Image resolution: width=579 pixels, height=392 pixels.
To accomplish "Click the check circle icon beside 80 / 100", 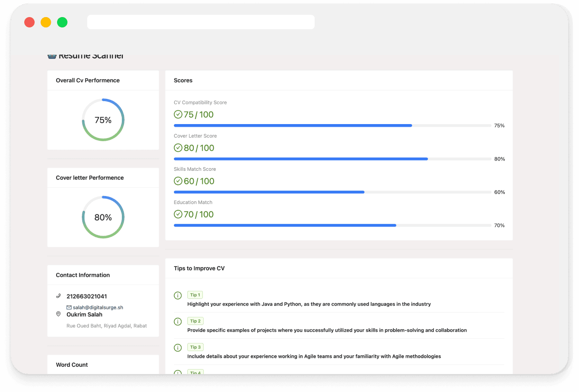I will [x=178, y=147].
